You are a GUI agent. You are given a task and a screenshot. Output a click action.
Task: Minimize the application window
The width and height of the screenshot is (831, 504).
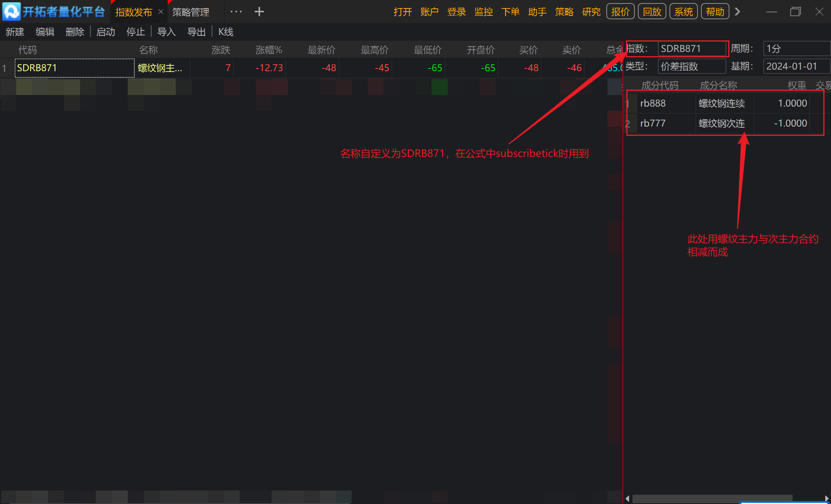pyautogui.click(x=772, y=12)
